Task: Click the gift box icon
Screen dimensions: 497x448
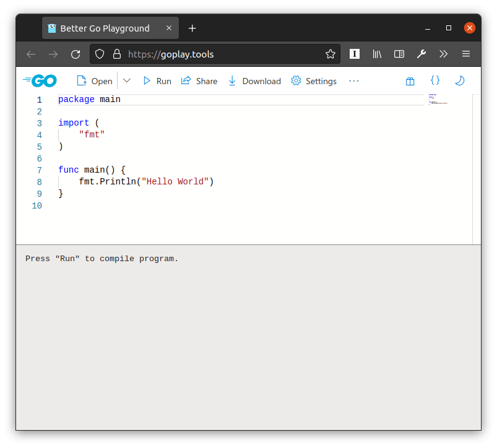Action: [410, 81]
